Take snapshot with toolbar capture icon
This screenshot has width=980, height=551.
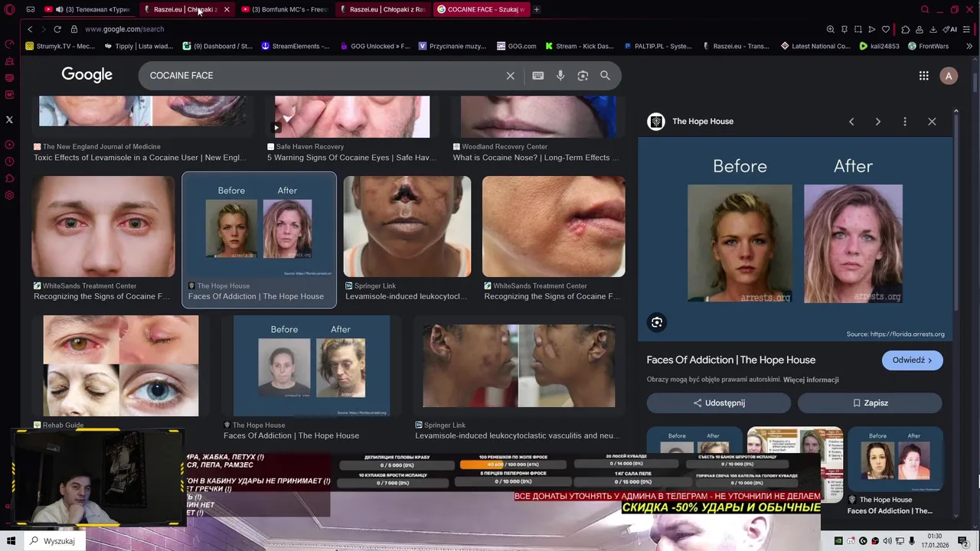858,29
